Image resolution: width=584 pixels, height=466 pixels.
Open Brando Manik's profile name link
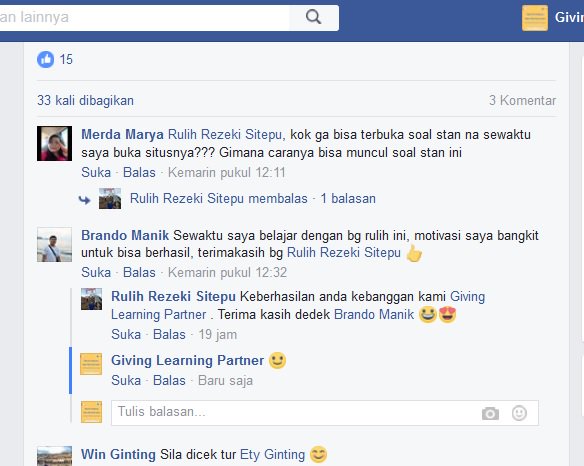click(125, 235)
